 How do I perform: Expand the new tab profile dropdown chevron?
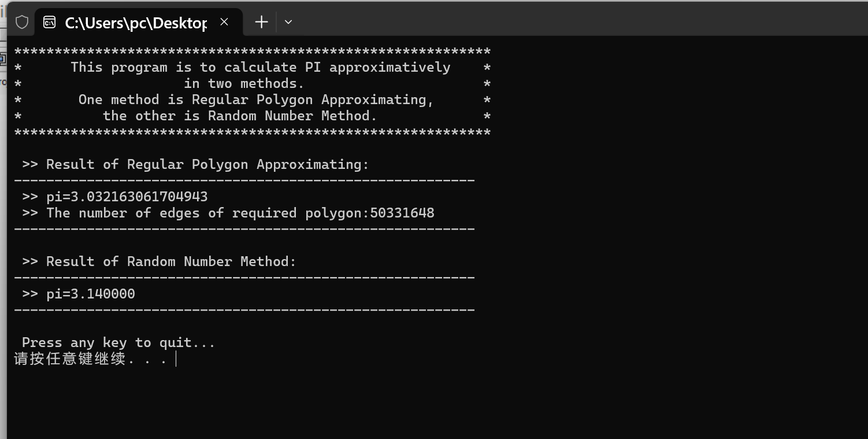[x=288, y=22]
